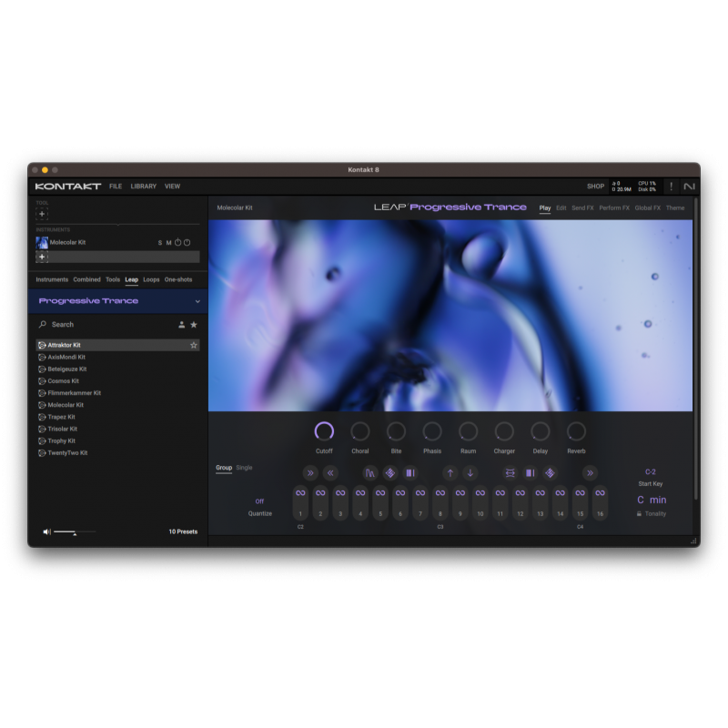Select the AxisMondi Kit preset

pos(118,357)
